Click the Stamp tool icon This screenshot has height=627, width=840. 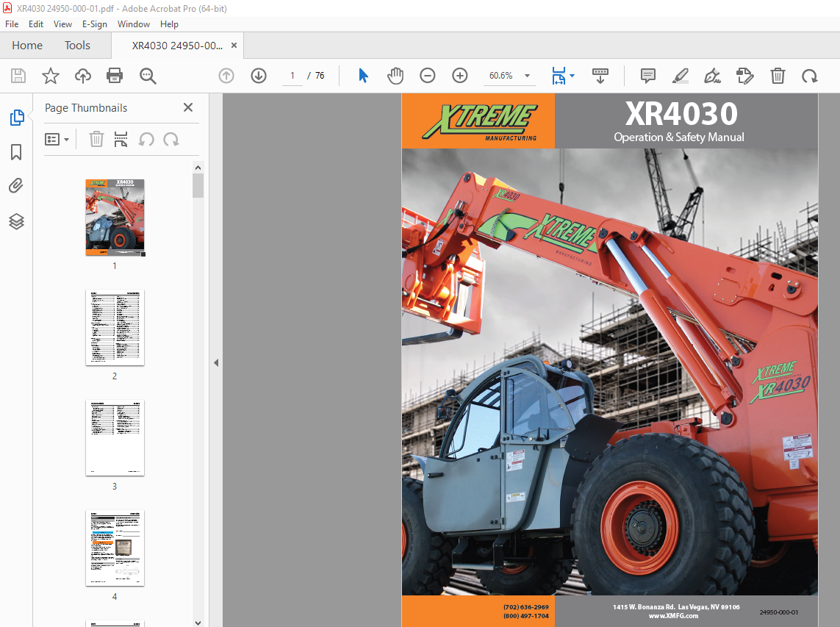[x=745, y=76]
